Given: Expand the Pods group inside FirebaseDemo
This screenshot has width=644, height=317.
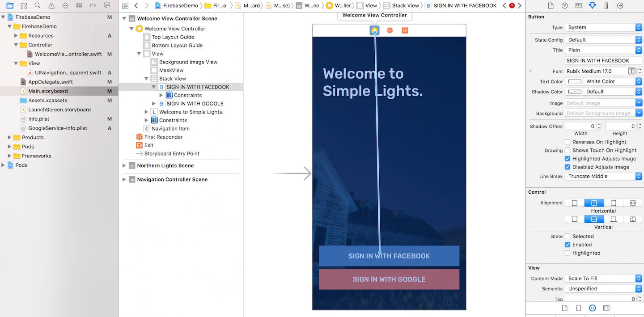Looking at the screenshot, I should click(10, 147).
